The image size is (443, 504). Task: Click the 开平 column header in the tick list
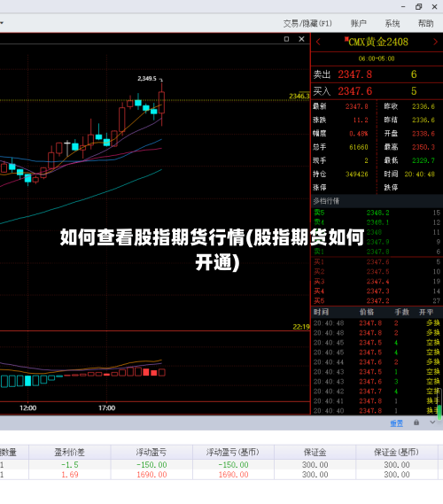click(x=426, y=312)
